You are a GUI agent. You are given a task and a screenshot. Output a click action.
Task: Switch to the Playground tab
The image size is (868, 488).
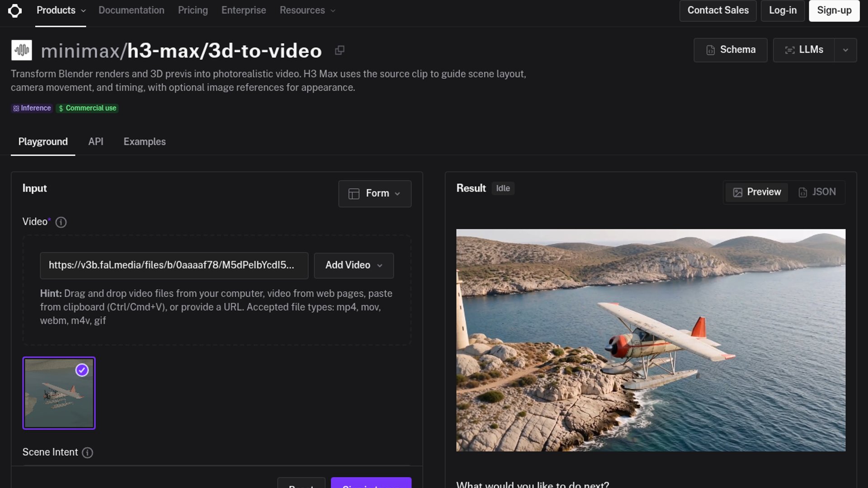(x=43, y=142)
